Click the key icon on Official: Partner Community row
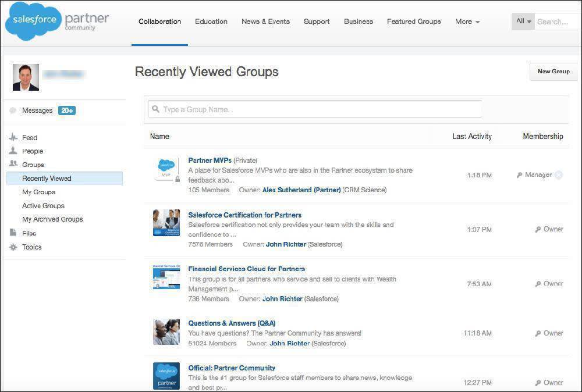The height and width of the screenshot is (392, 582). click(x=538, y=383)
